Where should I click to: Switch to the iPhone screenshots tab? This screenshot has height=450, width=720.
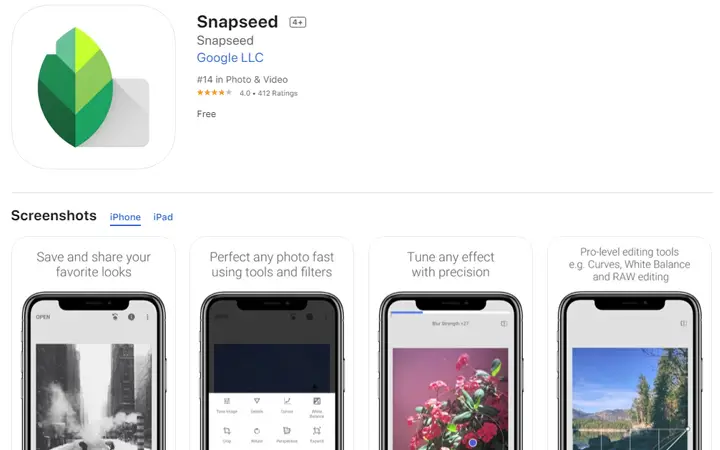(125, 217)
